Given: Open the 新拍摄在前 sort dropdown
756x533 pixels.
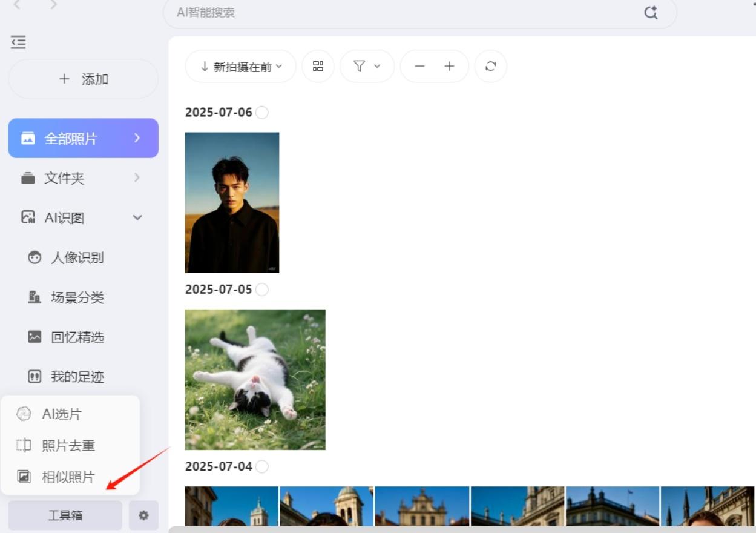Looking at the screenshot, I should click(240, 67).
